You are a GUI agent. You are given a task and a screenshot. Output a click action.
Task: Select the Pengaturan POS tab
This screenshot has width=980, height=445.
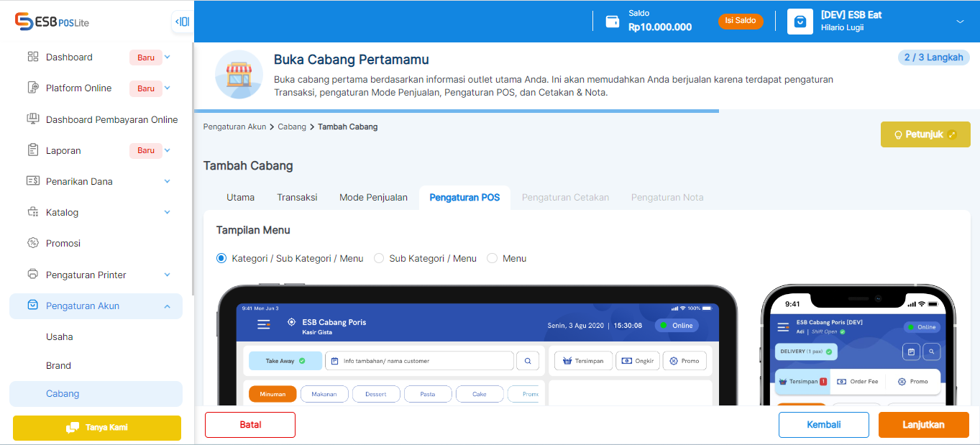pyautogui.click(x=464, y=197)
